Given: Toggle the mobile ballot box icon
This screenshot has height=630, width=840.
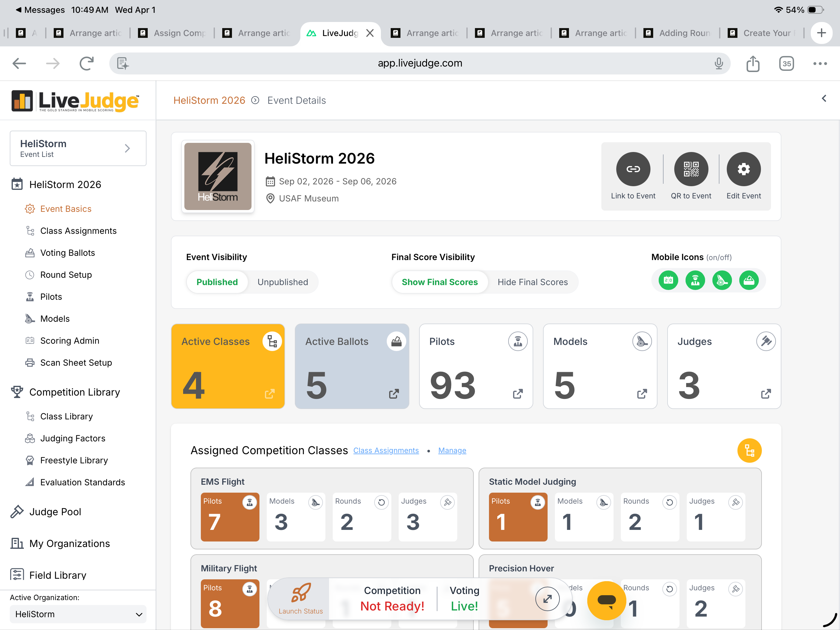Looking at the screenshot, I should (748, 281).
